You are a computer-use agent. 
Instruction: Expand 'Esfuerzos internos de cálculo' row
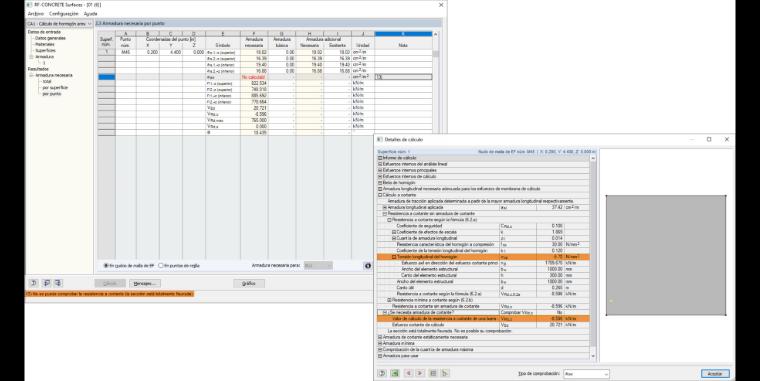coord(380,176)
